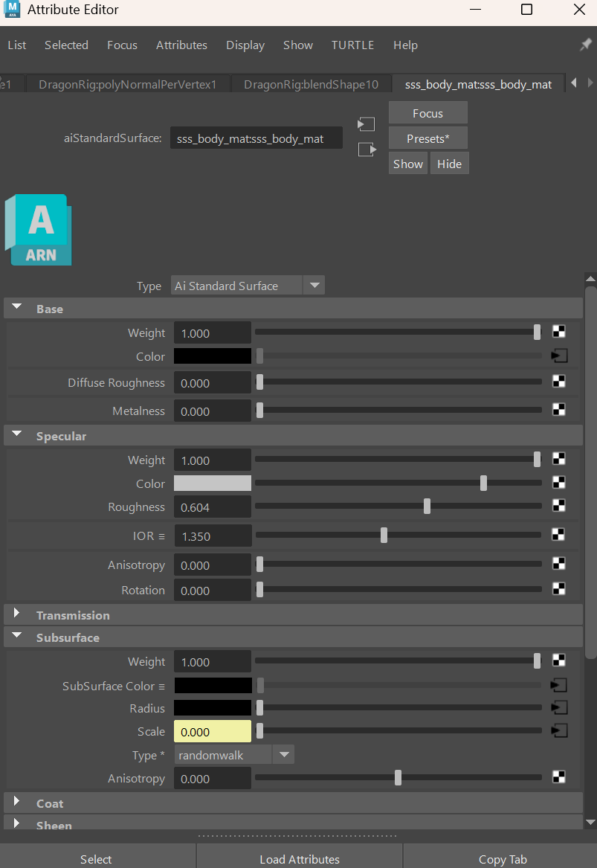Click Base Weight checker map button
This screenshot has width=597, height=868.
click(x=559, y=332)
